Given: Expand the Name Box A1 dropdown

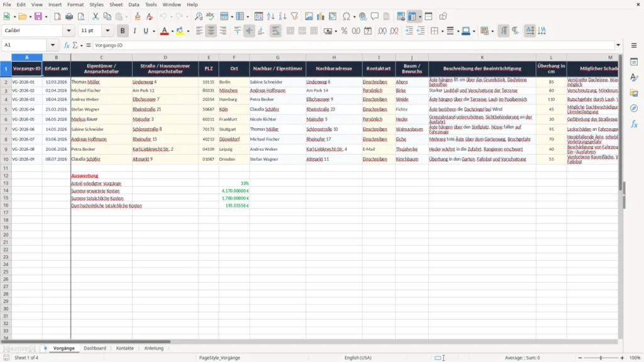Looking at the screenshot, I should tap(53, 45).
